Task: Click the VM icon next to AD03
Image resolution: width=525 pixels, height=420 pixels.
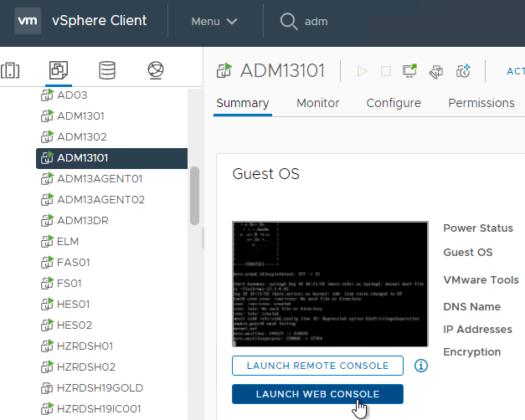Action: click(x=47, y=95)
